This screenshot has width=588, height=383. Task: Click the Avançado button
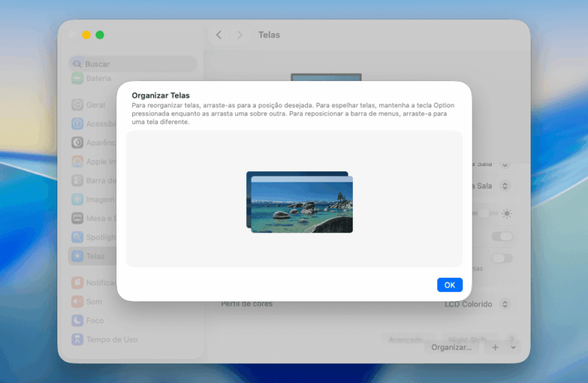click(406, 340)
